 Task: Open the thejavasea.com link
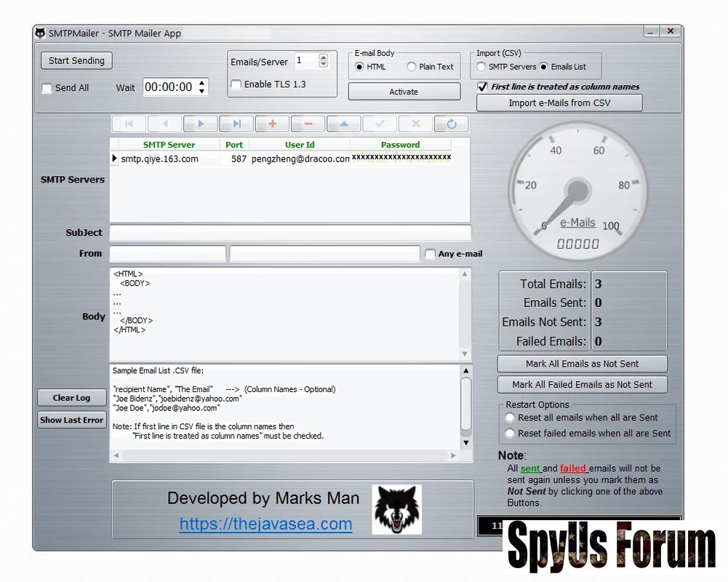coord(265,524)
